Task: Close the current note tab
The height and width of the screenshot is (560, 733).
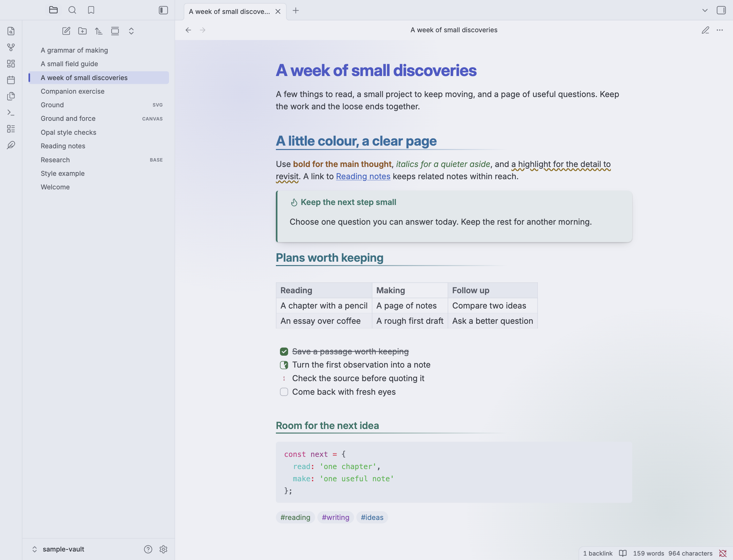Action: point(278,12)
